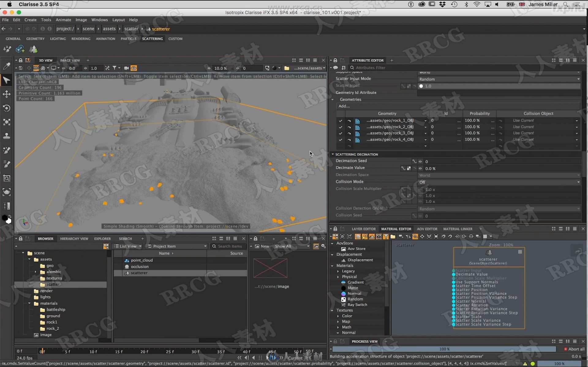588x367 pixels.
Task: Click the Abort all progress button
Action: click(x=573, y=348)
